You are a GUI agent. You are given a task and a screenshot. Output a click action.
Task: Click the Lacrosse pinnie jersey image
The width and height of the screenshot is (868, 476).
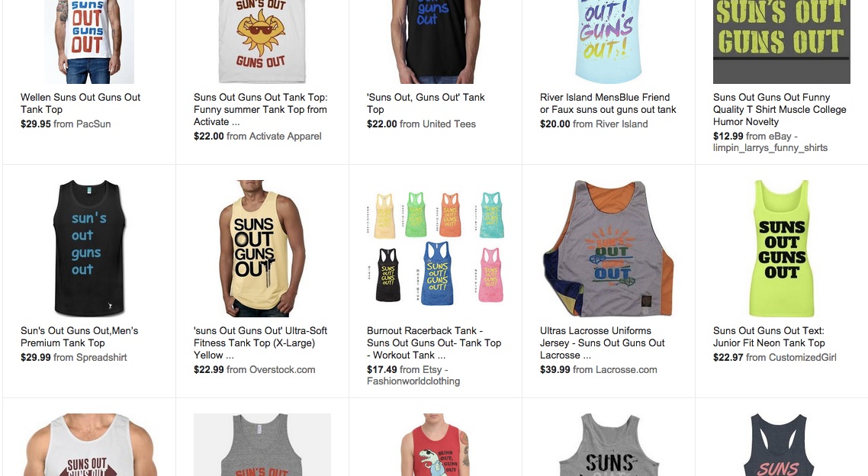[609, 248]
